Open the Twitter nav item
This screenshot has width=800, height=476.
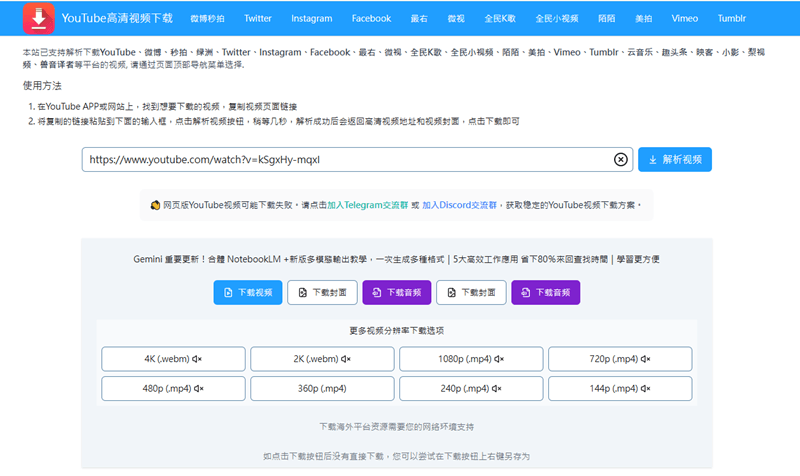pos(258,18)
